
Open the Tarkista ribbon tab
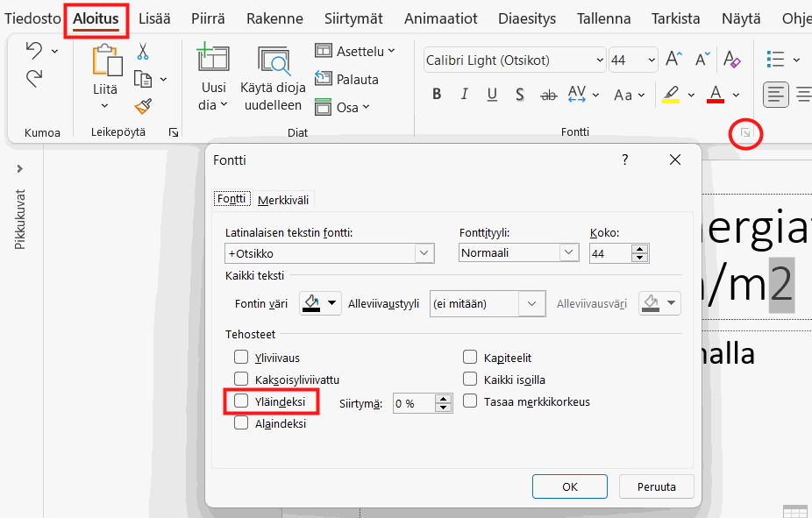676,18
